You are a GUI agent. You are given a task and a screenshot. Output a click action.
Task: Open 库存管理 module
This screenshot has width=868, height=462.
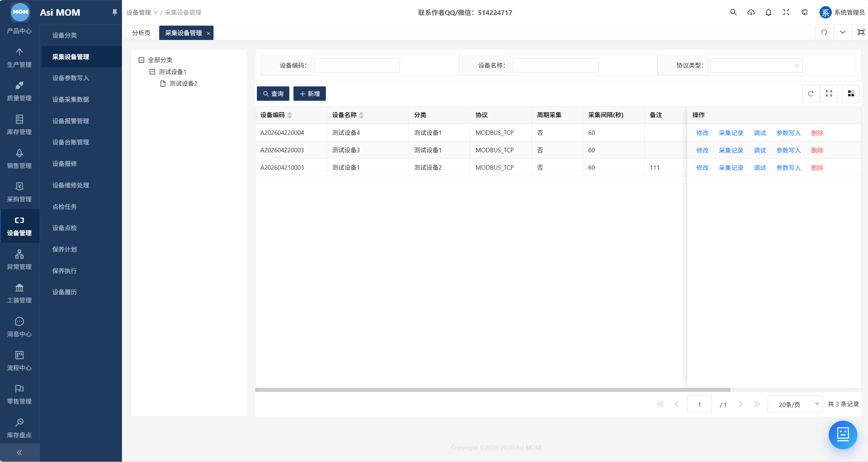[19, 125]
